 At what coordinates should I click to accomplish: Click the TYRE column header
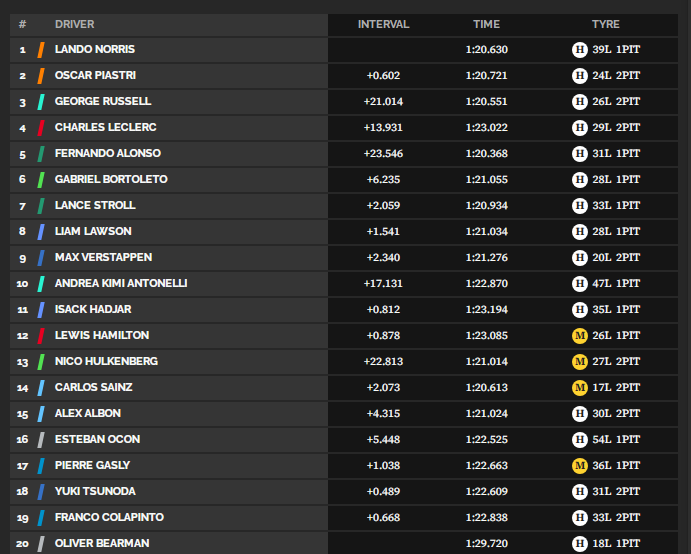coord(605,24)
